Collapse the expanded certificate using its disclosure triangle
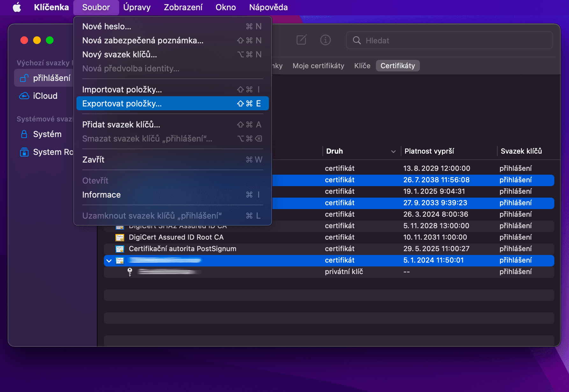The height and width of the screenshot is (392, 569). [109, 260]
